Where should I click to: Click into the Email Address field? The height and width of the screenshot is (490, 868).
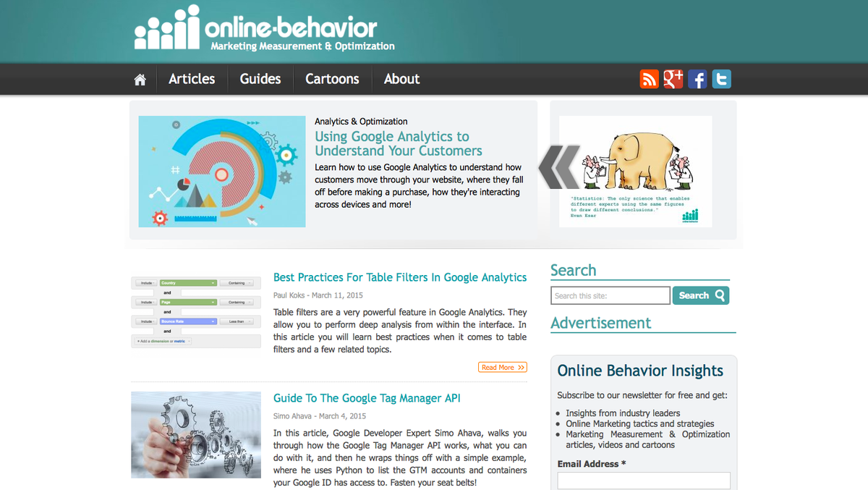(644, 481)
